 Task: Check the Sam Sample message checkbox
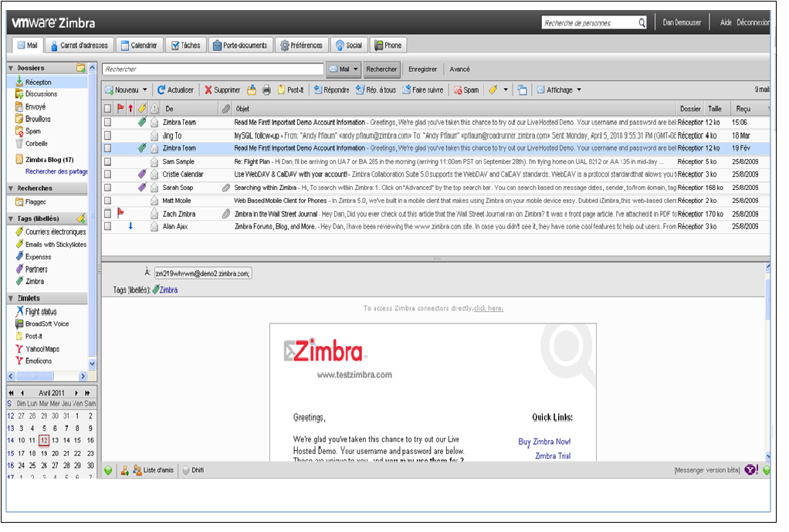pos(107,161)
